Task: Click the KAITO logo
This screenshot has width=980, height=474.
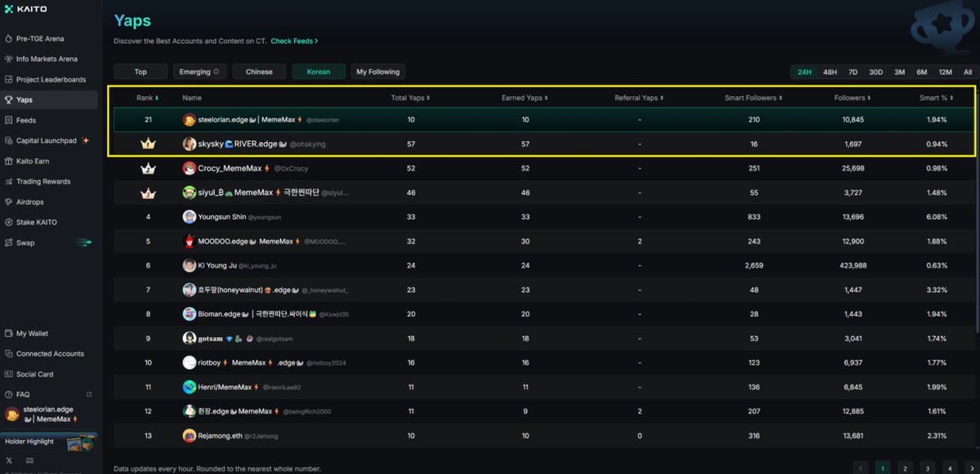Action: click(x=25, y=9)
